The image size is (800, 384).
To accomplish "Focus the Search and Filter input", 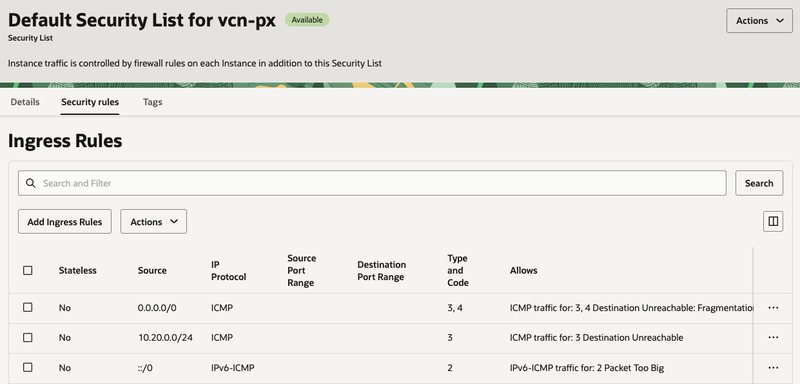I will 372,183.
